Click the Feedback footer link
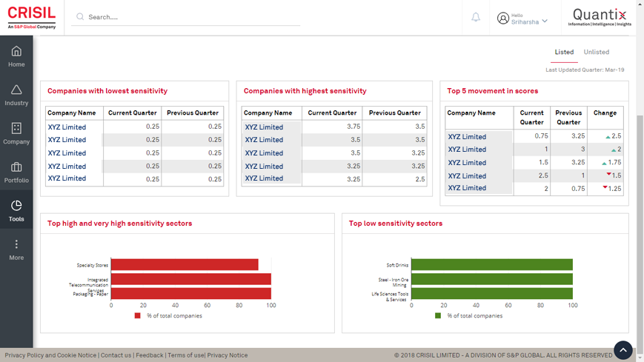This screenshot has width=644, height=362. (x=150, y=355)
